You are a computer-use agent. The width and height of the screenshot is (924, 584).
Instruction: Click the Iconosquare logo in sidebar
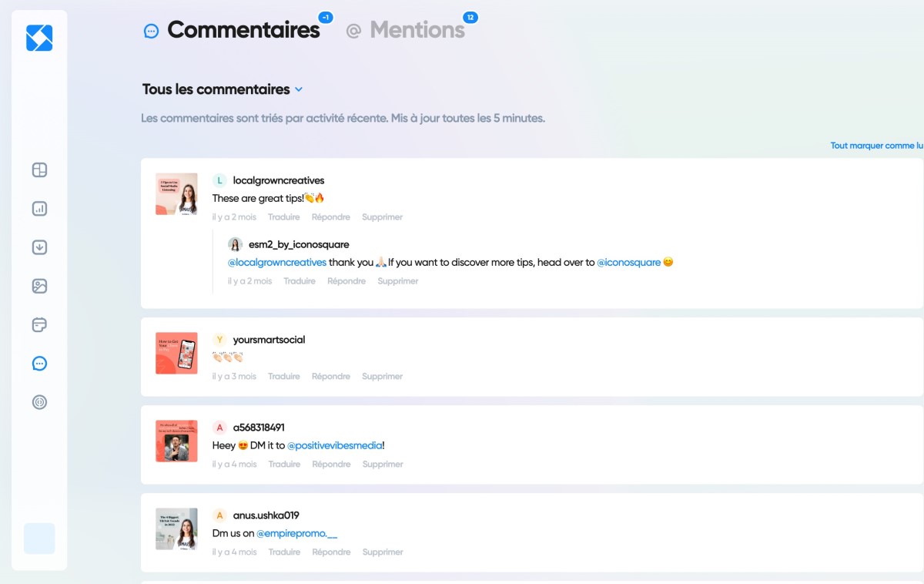click(x=39, y=38)
